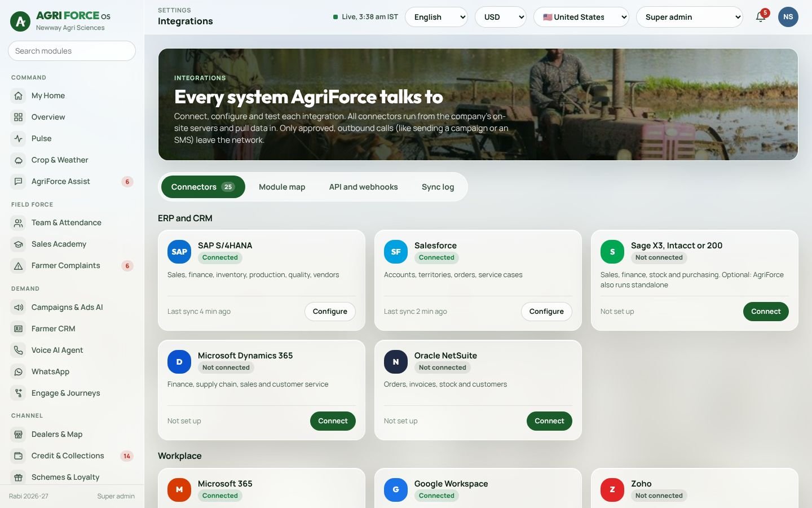Click the Overview grid icon

(x=19, y=117)
